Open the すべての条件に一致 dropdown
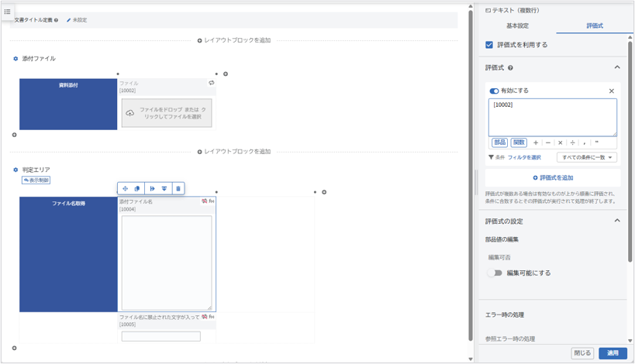 click(587, 157)
